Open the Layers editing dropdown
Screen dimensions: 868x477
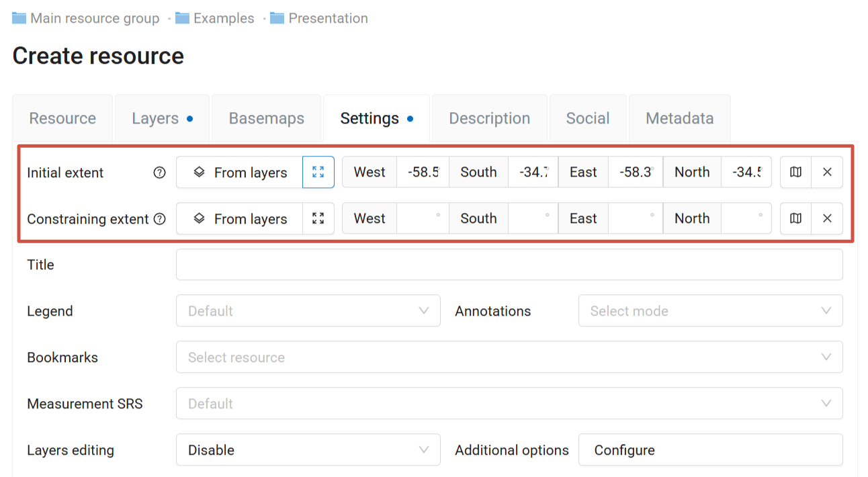pyautogui.click(x=308, y=450)
